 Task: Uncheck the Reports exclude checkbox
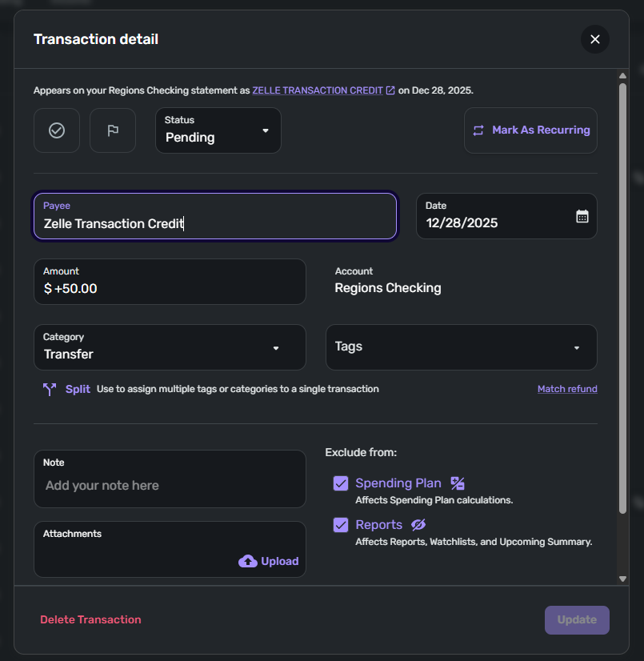coord(341,525)
